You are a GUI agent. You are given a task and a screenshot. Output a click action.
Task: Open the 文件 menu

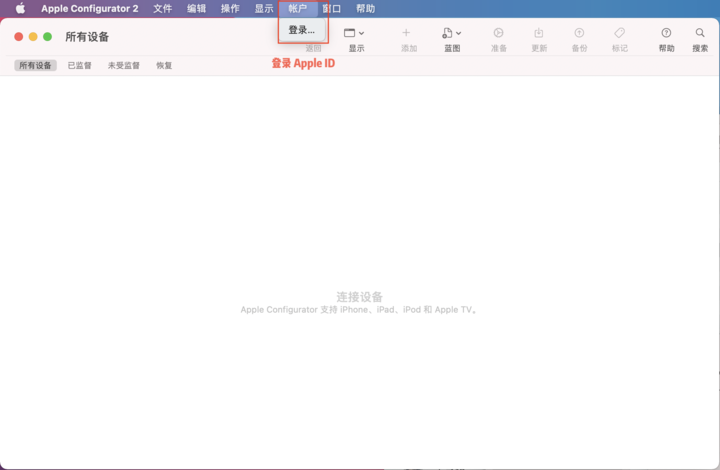163,8
